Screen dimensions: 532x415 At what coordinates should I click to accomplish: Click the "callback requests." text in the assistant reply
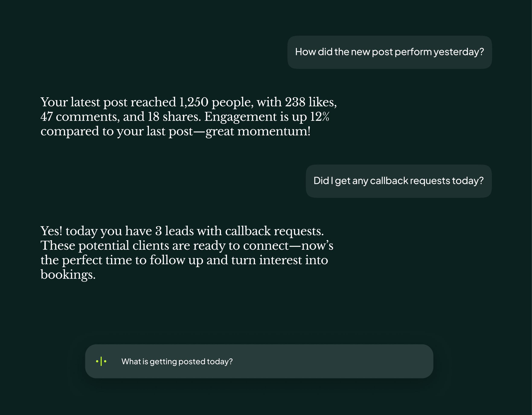(x=274, y=231)
